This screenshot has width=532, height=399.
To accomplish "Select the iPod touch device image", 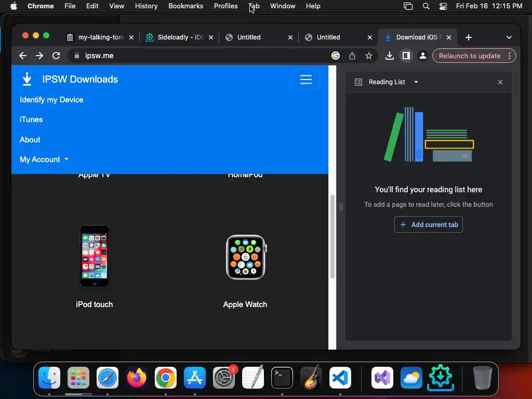I will pos(95,256).
